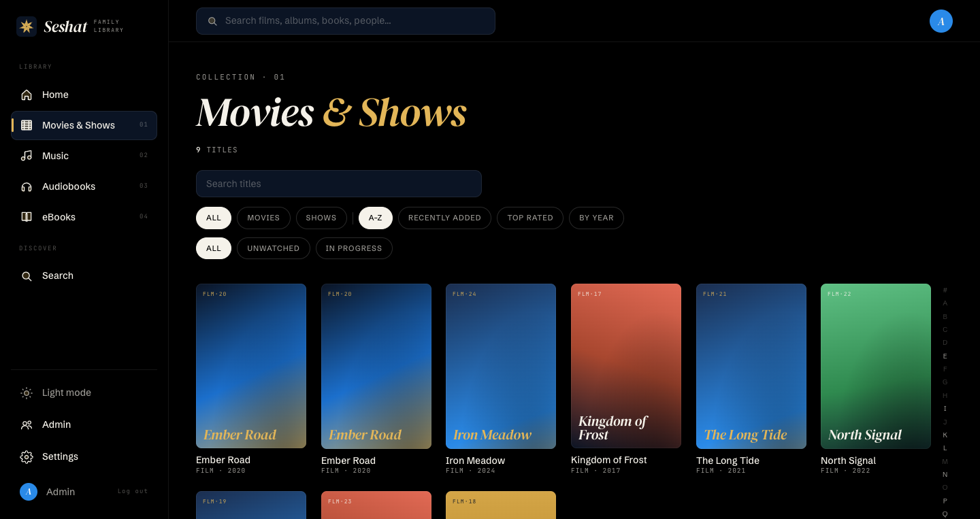980x519 pixels.
Task: Jump to letter P in the alphabet index
Action: point(945,501)
